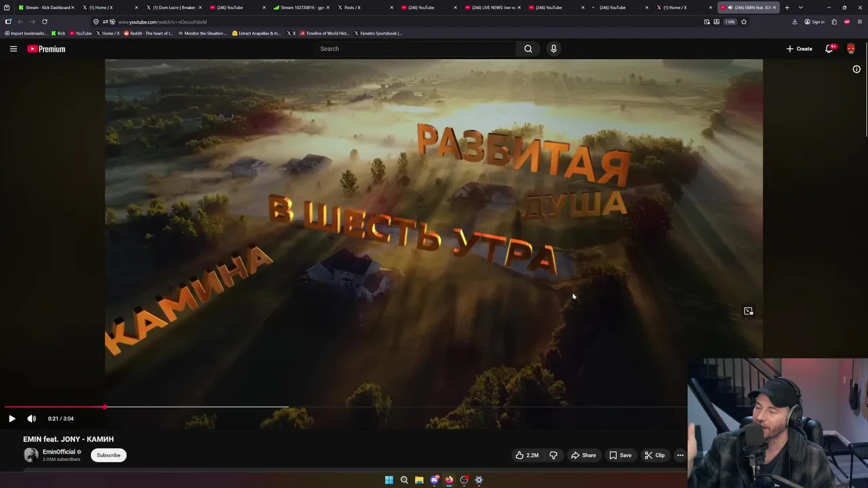Image resolution: width=868 pixels, height=488 pixels.
Task: Open Timeline of World History bookmark
Action: point(324,33)
